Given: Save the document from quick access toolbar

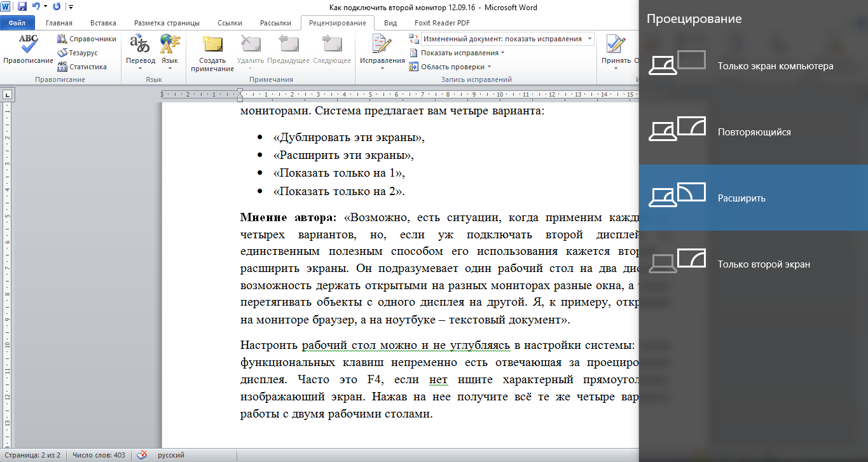Looking at the screenshot, I should (22, 7).
